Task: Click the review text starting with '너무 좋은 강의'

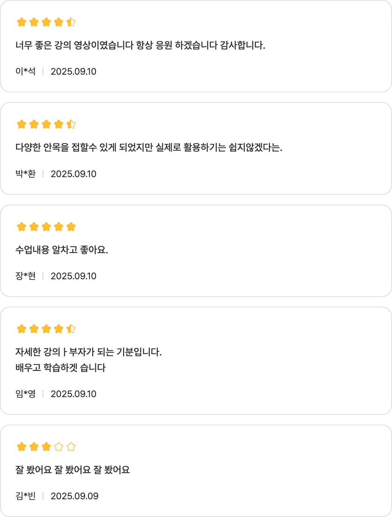Action: click(x=140, y=45)
